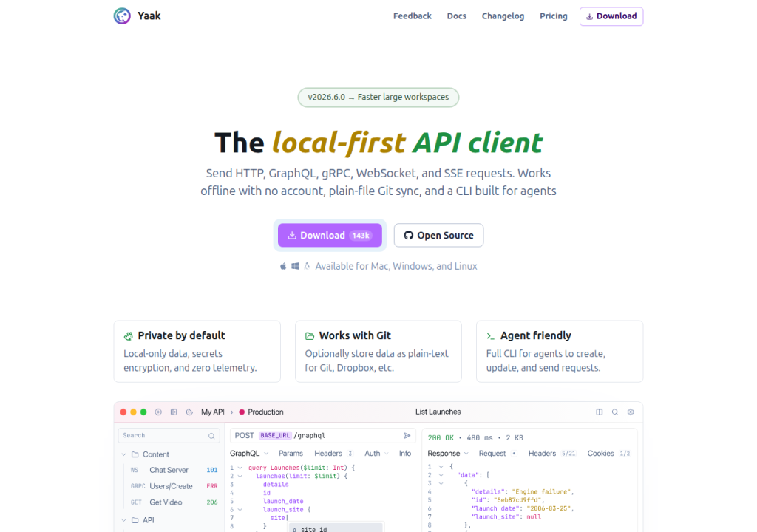Open the Feedback page
The image size is (757, 532).
[x=412, y=16]
